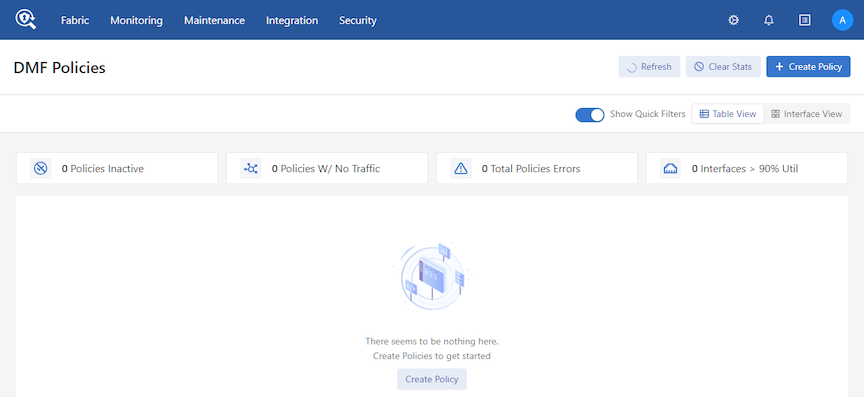Expand the Security menu
864x397 pixels.
[x=358, y=20]
